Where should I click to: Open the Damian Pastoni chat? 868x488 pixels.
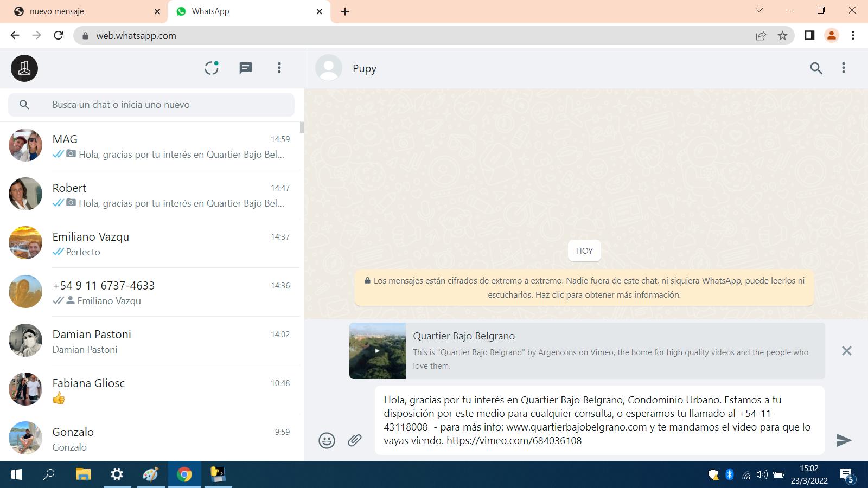click(x=151, y=341)
